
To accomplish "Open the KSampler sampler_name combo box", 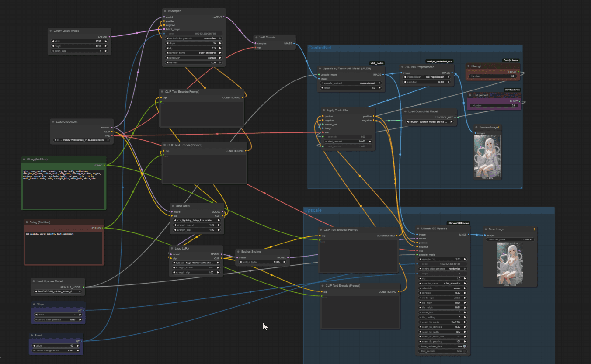I will coord(194,53).
